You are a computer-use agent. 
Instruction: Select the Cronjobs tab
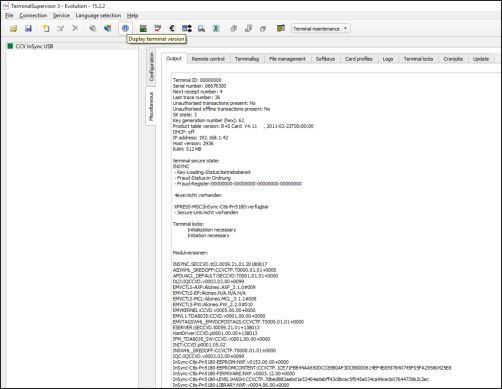coord(453,59)
